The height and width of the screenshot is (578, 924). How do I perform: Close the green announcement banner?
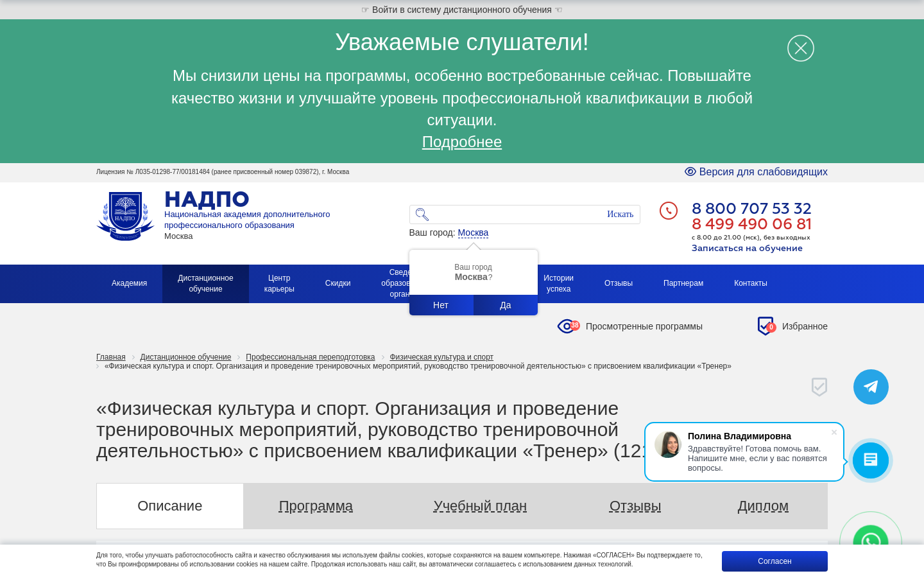[x=801, y=48]
